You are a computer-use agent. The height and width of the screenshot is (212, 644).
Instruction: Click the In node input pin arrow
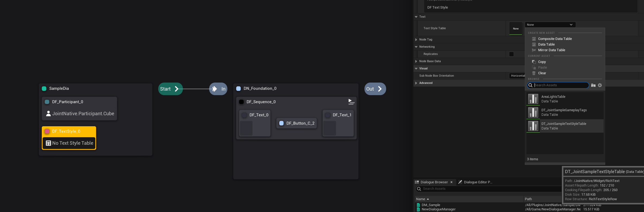(x=214, y=89)
